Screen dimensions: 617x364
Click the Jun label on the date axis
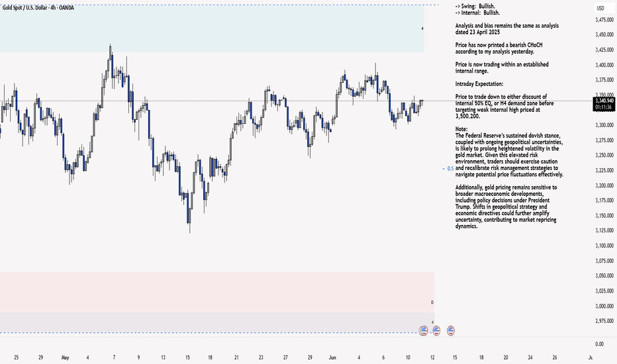click(x=332, y=357)
